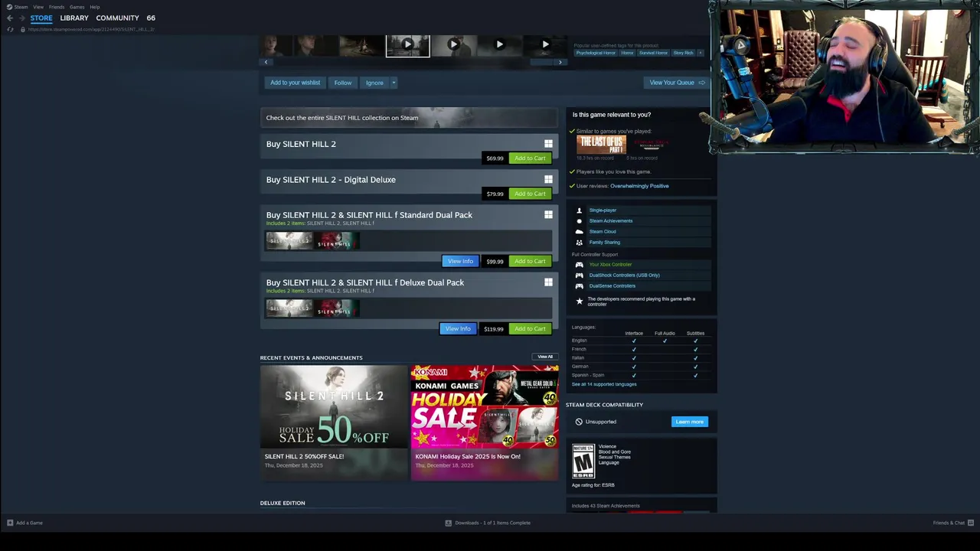980x551 pixels.
Task: Click the Steam Cloud feature link
Action: [603, 232]
